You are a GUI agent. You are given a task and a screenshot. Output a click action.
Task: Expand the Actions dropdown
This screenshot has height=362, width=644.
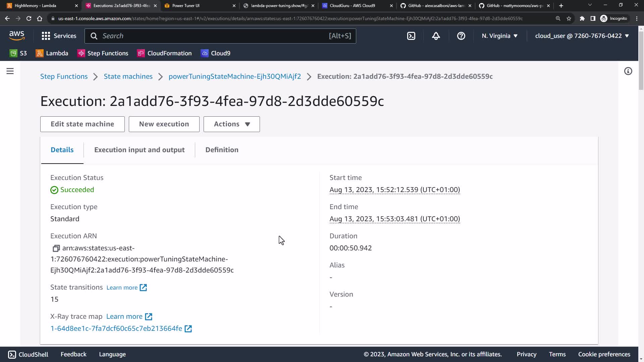pos(231,124)
